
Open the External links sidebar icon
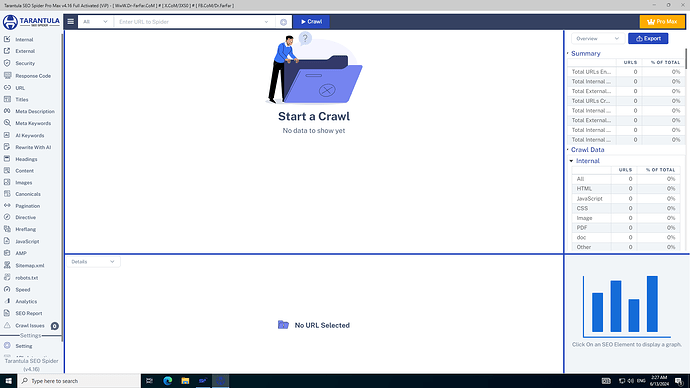7,51
